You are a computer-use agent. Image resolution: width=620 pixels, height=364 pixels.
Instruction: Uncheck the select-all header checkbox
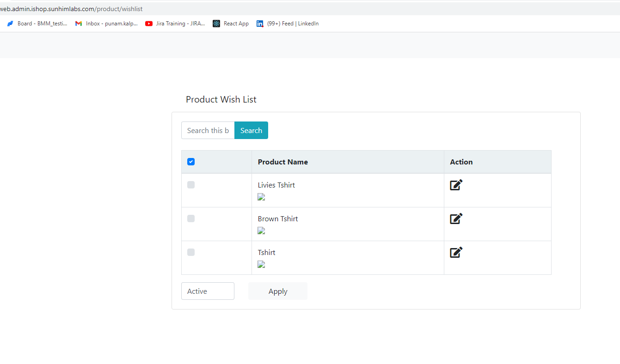click(x=191, y=162)
